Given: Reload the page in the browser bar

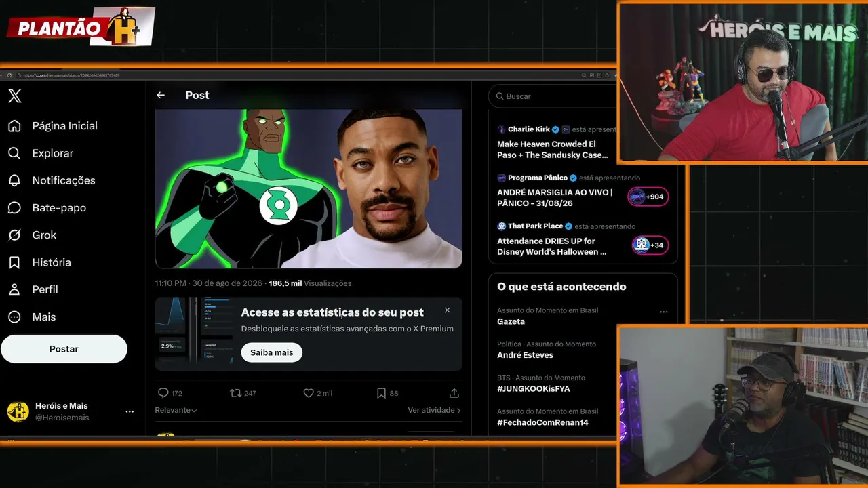Looking at the screenshot, I should point(9,75).
